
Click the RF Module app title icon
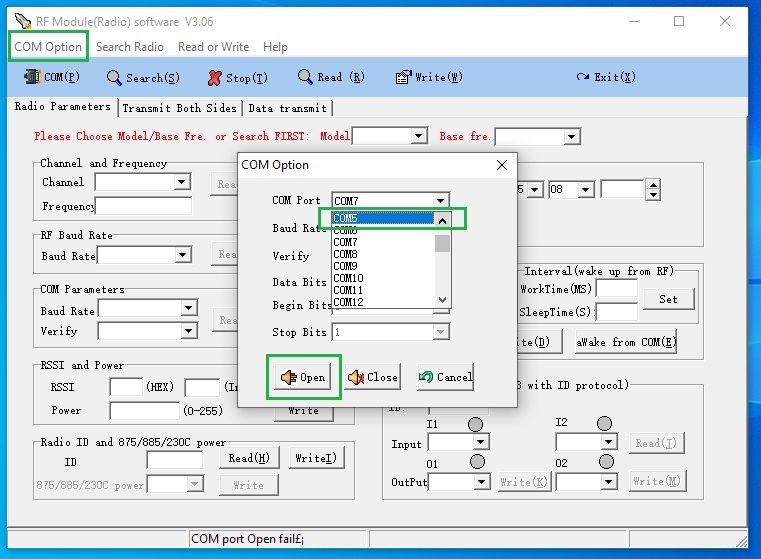point(23,21)
